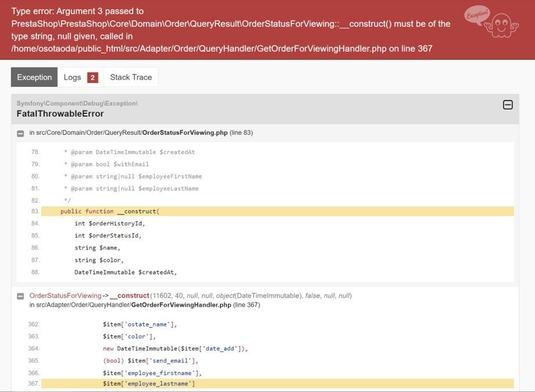
Task: Click the OrderStatusForViewing.php file name
Action: (184, 133)
